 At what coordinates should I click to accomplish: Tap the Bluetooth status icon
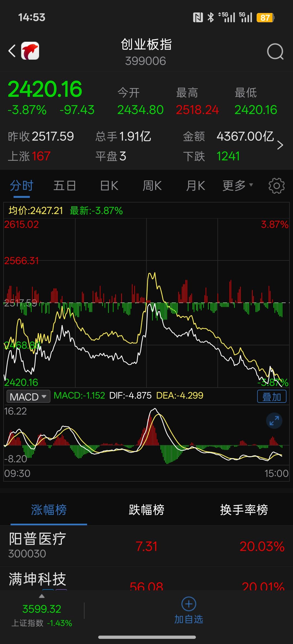click(211, 18)
